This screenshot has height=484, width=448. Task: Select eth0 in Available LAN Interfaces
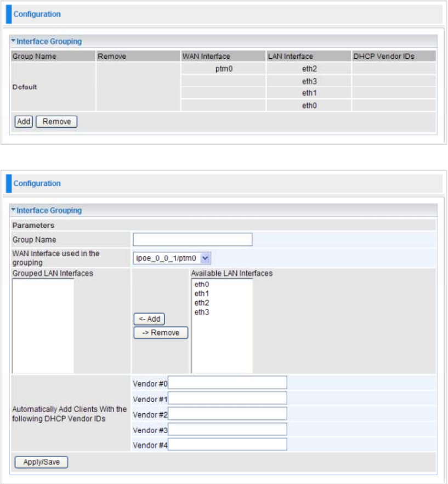coord(202,284)
